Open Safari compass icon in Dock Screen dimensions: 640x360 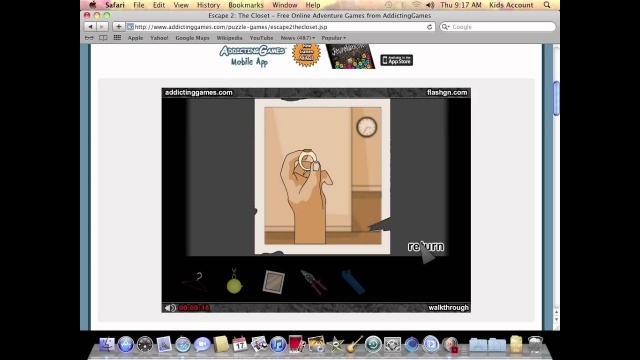tap(183, 344)
